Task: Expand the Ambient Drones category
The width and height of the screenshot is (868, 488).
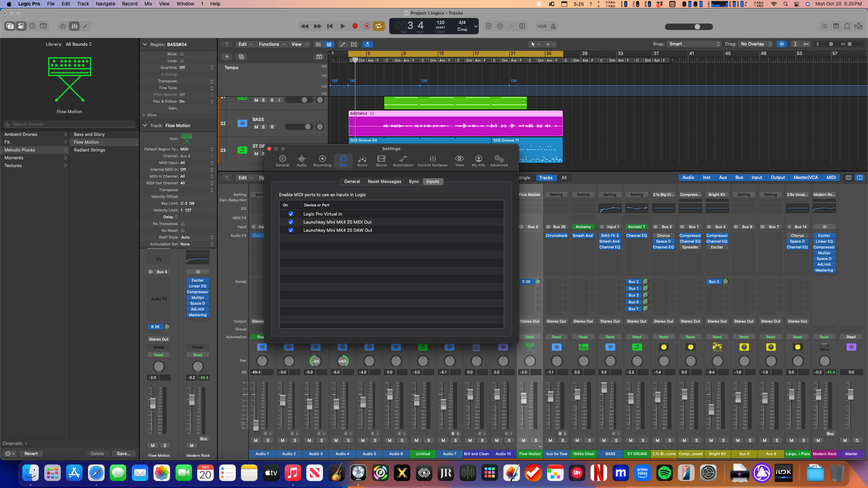Action: pyautogui.click(x=34, y=134)
